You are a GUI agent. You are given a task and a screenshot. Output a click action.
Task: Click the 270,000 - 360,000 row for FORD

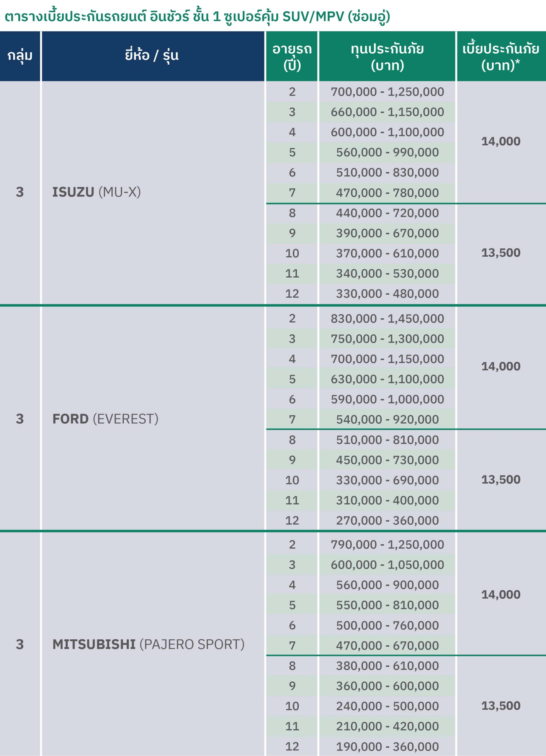point(387,520)
